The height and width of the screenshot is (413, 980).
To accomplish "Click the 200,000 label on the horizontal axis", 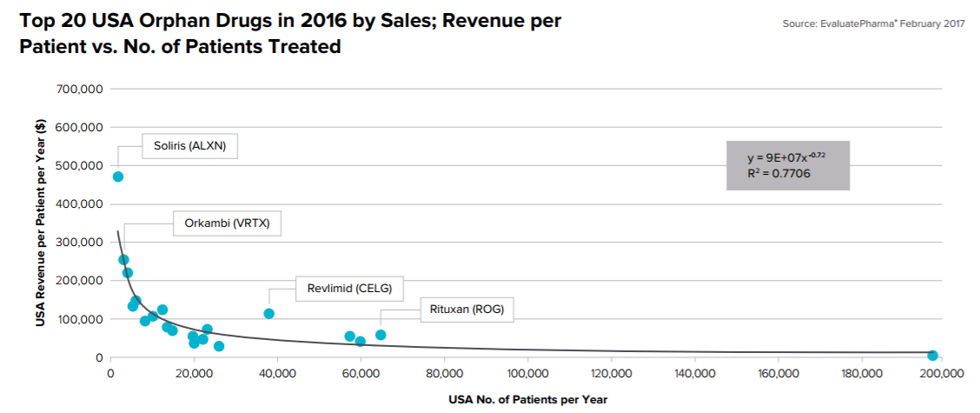I will [x=942, y=374].
